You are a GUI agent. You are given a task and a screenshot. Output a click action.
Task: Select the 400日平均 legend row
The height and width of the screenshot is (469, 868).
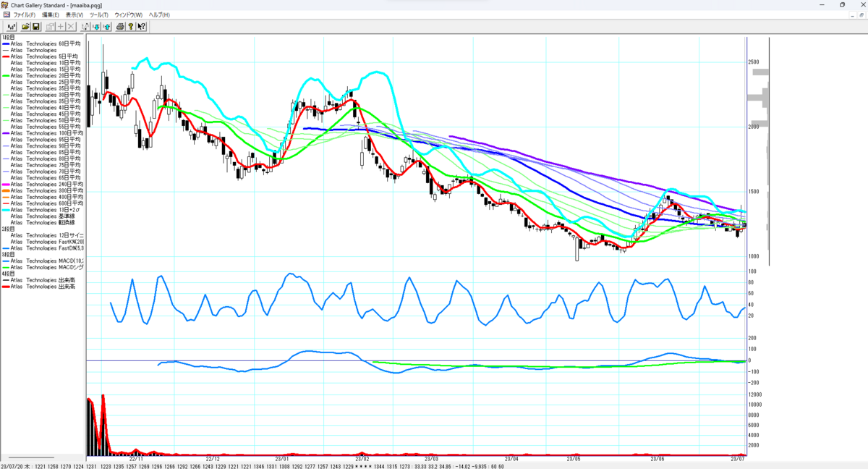(x=42, y=197)
